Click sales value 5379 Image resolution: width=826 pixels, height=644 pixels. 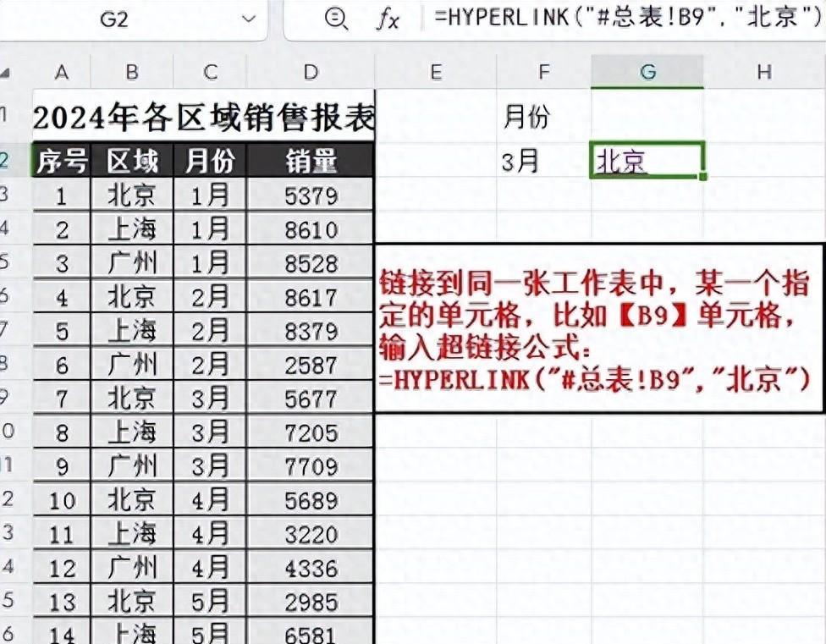(311, 195)
